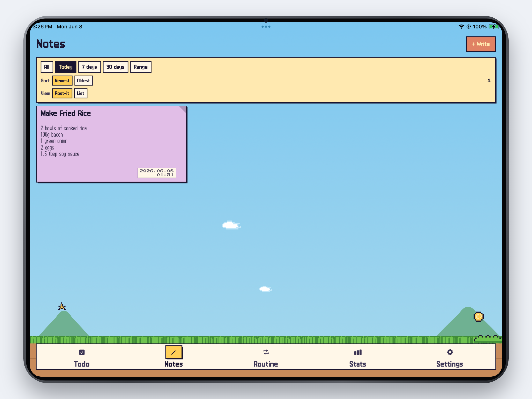Go to the Stats tab label

point(358,364)
